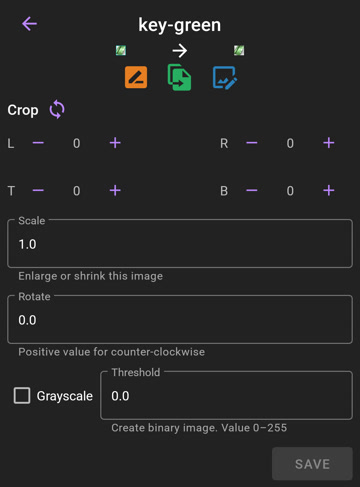
Task: Decrease the L crop value
Action: 38,143
